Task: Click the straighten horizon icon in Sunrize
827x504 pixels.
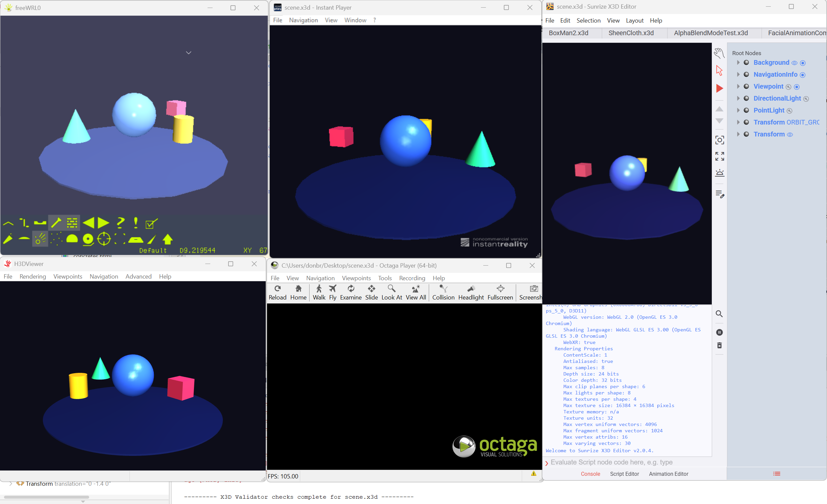Action: click(719, 173)
